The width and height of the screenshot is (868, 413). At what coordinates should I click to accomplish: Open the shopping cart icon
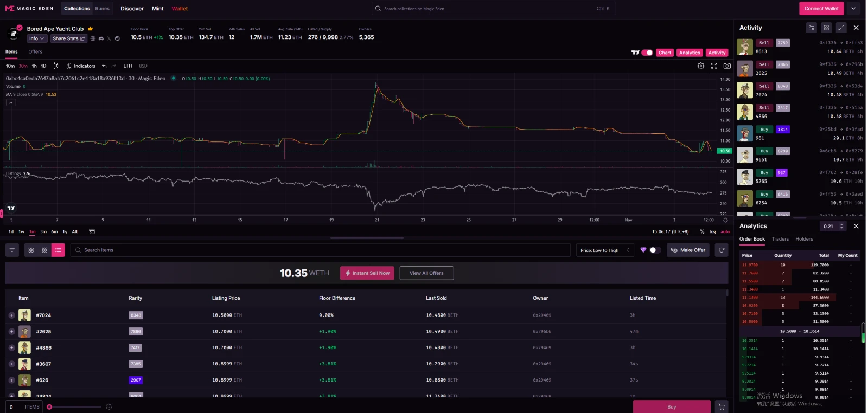tap(721, 406)
